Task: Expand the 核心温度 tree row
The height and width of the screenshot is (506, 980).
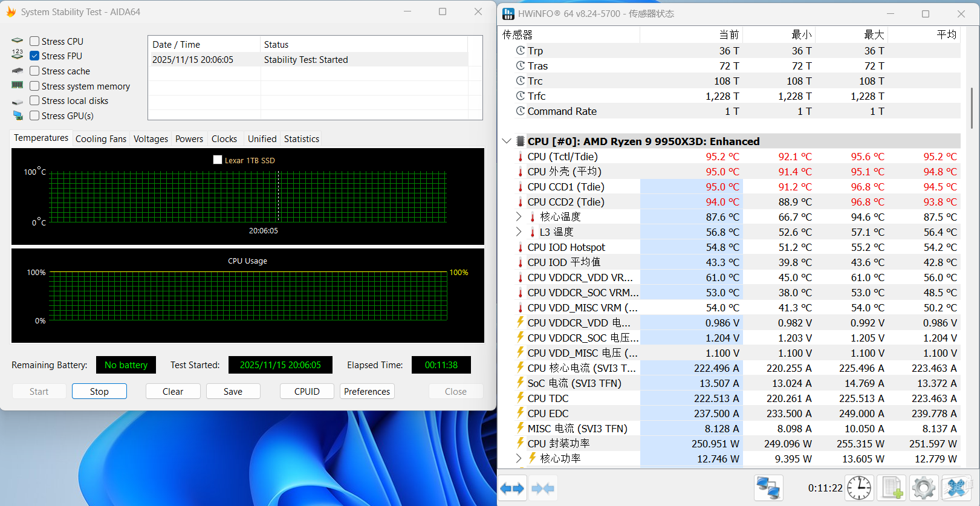Action: 519,216
